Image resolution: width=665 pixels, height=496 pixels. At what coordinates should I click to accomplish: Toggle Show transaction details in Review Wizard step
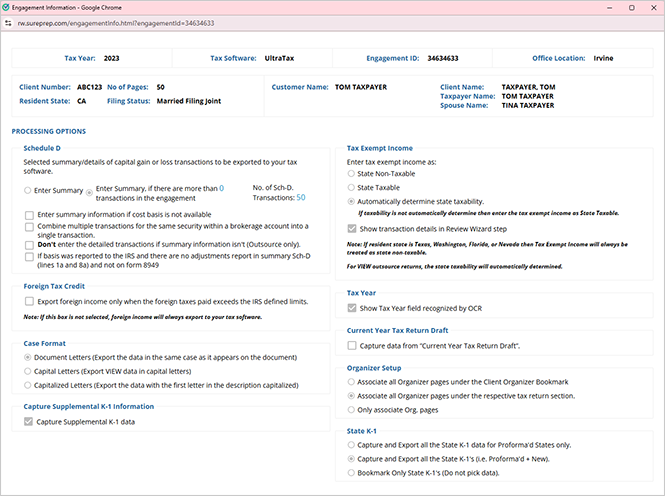coord(352,229)
